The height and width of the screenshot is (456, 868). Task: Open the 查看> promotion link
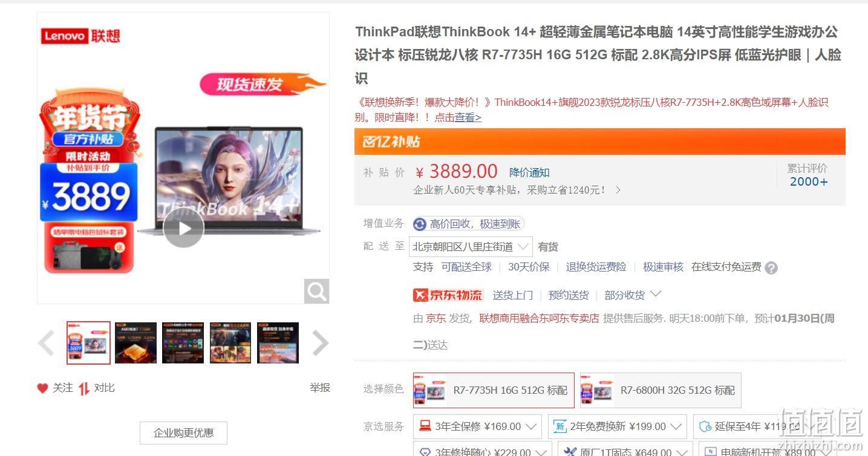(x=468, y=118)
